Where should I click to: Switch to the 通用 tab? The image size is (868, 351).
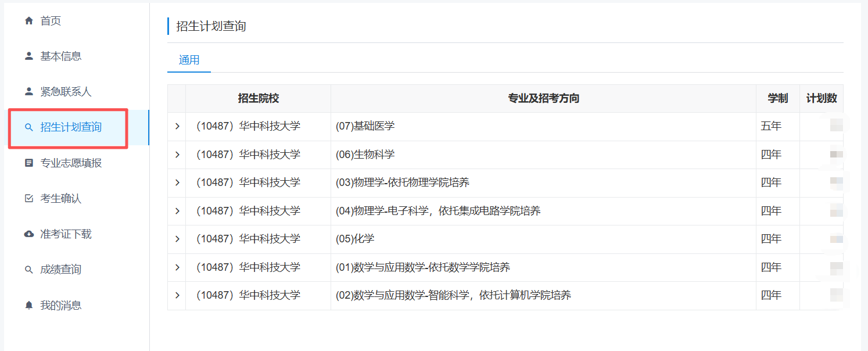[x=189, y=60]
